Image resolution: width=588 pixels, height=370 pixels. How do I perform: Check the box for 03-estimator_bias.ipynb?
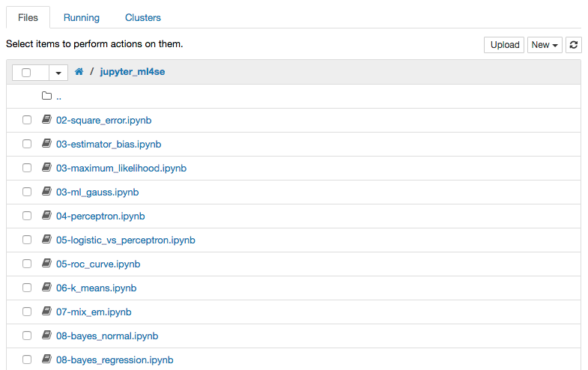click(x=27, y=144)
